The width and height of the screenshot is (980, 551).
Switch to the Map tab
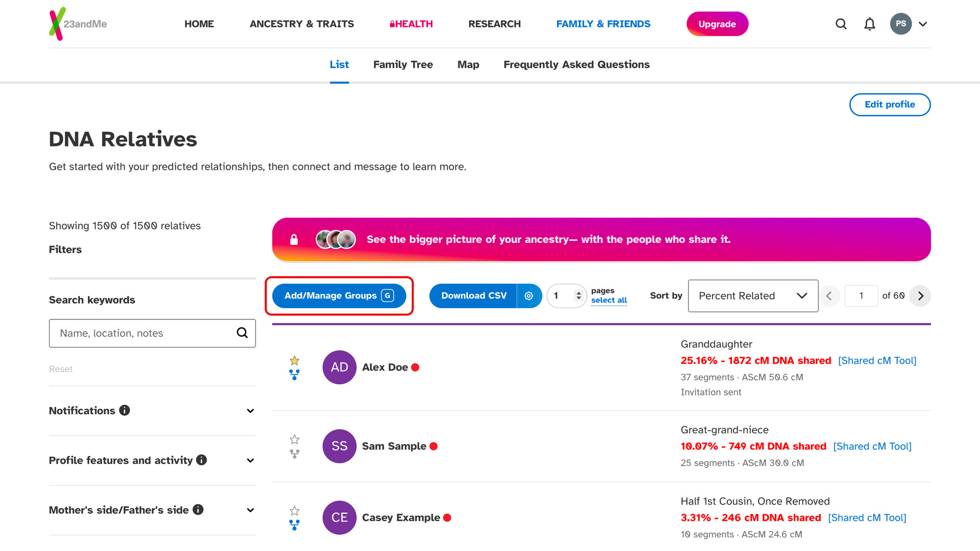pos(468,64)
